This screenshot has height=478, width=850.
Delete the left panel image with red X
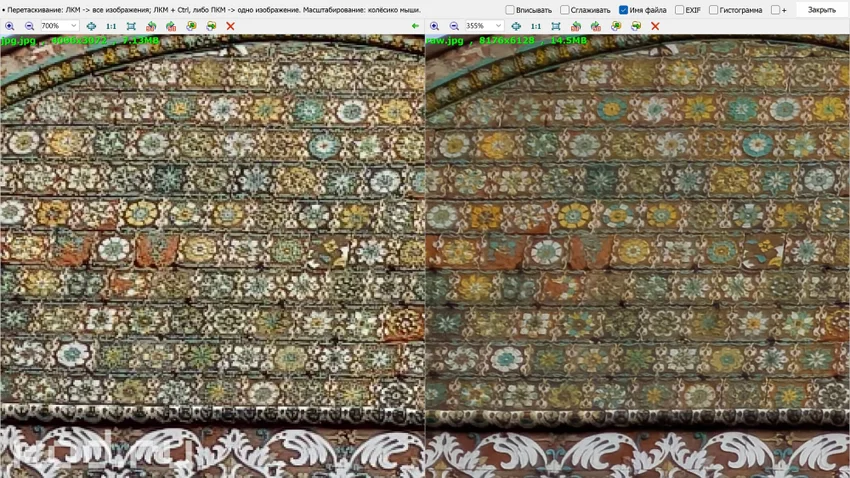(230, 26)
